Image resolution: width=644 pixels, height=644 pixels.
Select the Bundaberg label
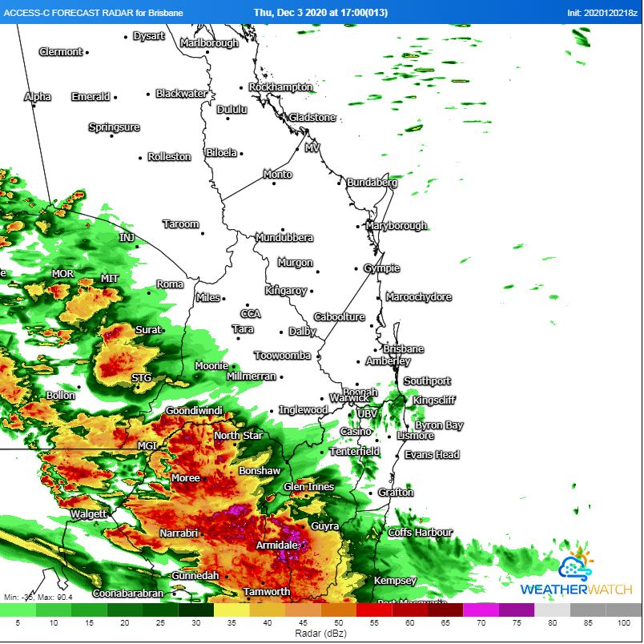point(372,182)
